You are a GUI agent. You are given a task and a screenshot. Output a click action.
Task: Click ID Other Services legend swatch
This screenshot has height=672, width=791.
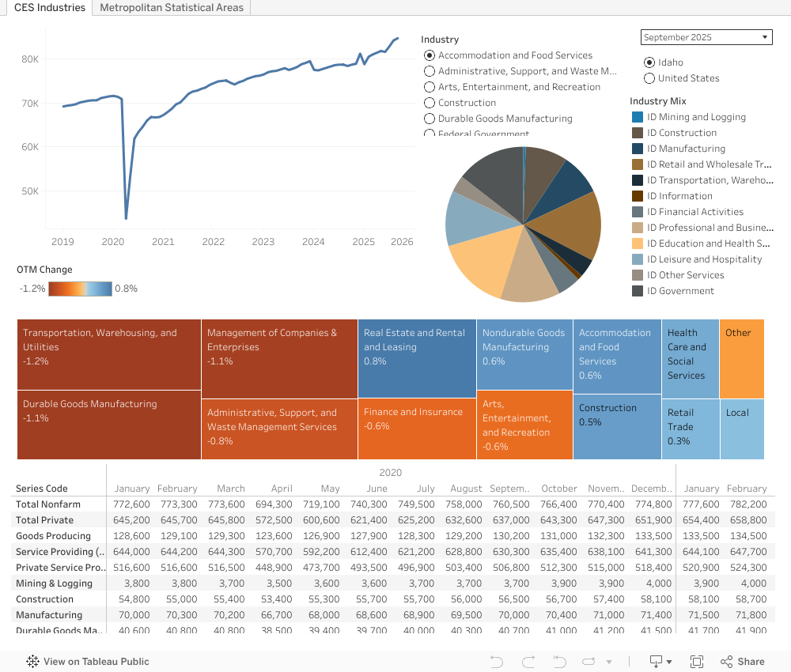pos(638,275)
